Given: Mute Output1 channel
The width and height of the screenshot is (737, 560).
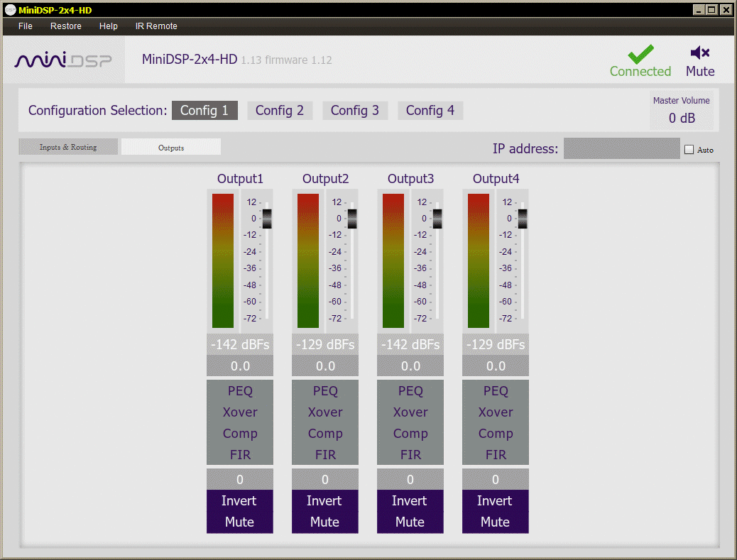Looking at the screenshot, I should 240,522.
